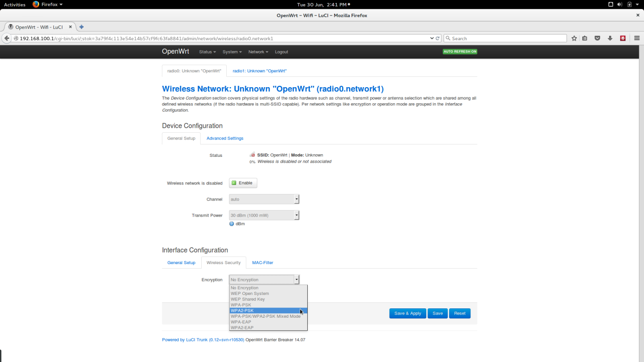
Task: Open the Transmit Power dropdown
Action: 264,215
